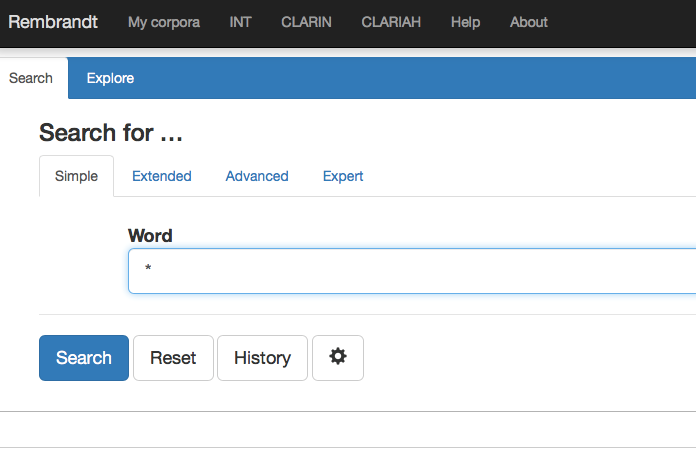Image resolution: width=696 pixels, height=454 pixels.
Task: Click the Word field label
Action: click(x=150, y=236)
